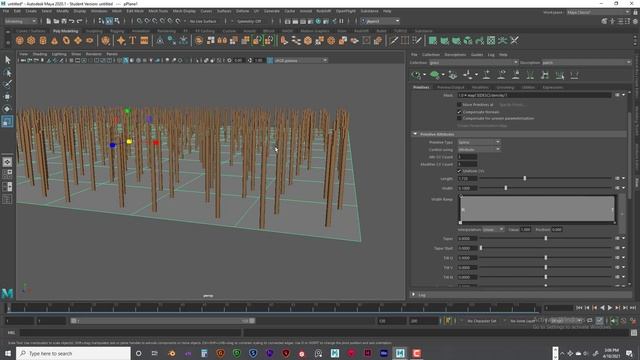This screenshot has width=640, height=360.
Task: Switch to XGen Modifiers tab
Action: 480,87
